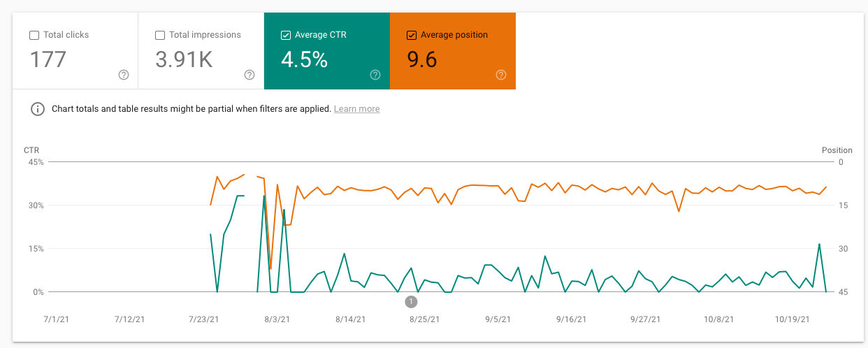Viewport: 868px width, 348px height.
Task: Click the 8/14/21 date label
Action: pos(351,319)
